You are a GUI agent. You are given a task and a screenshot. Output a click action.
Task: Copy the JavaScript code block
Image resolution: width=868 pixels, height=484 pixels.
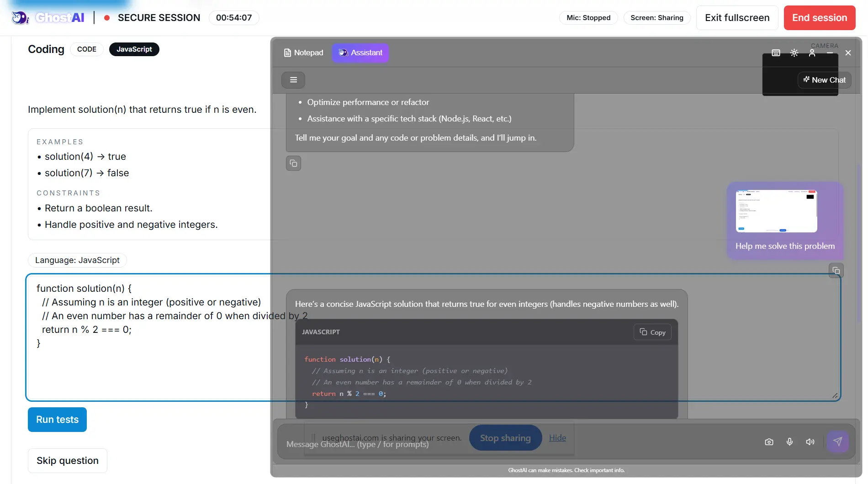[652, 332]
